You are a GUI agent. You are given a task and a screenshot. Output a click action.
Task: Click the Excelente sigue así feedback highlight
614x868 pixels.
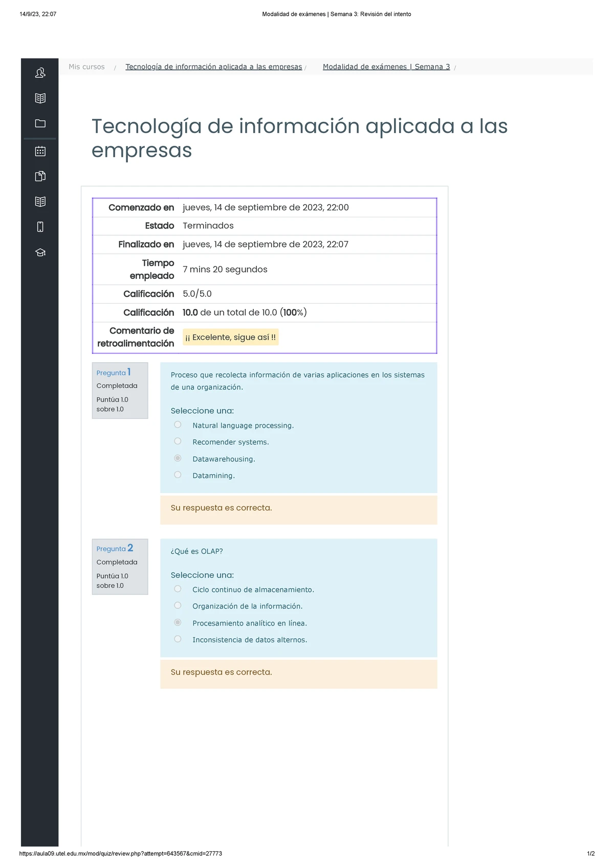pos(231,337)
